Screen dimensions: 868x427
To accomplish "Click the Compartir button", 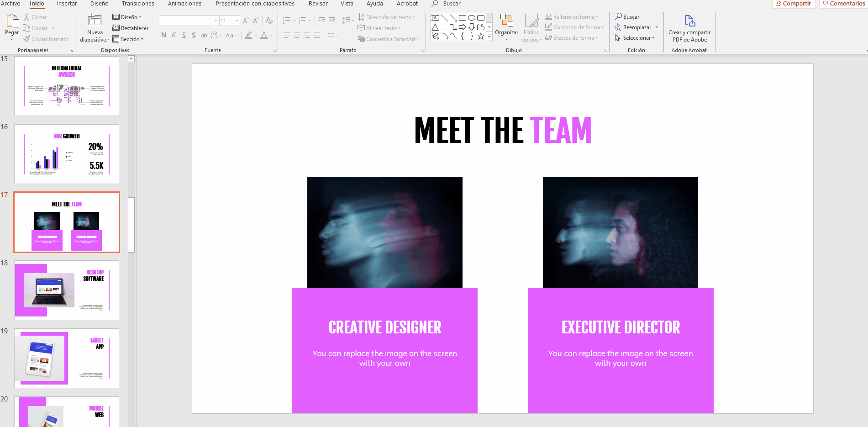I will 794,4.
